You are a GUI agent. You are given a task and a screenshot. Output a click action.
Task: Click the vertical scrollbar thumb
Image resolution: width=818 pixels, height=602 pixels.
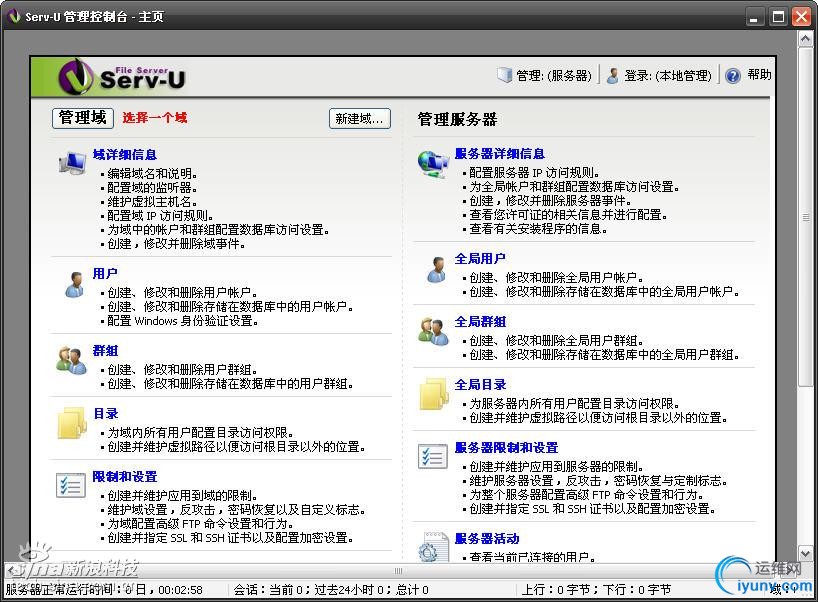[x=805, y=217]
